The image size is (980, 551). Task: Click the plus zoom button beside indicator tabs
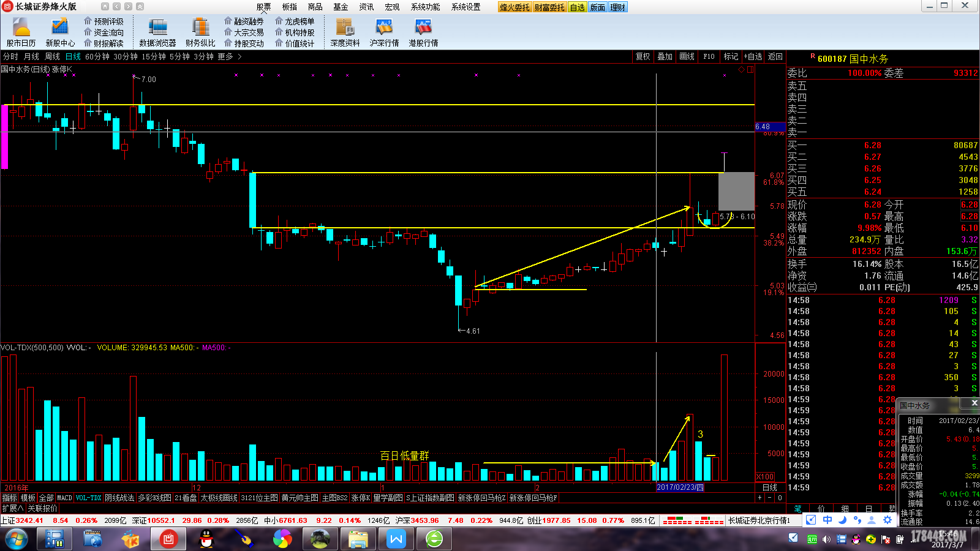(x=760, y=498)
